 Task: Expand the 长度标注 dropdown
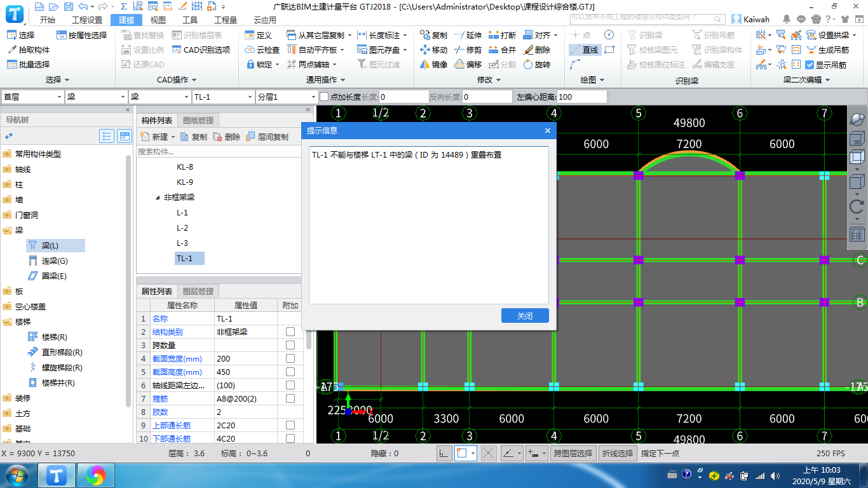coord(405,35)
